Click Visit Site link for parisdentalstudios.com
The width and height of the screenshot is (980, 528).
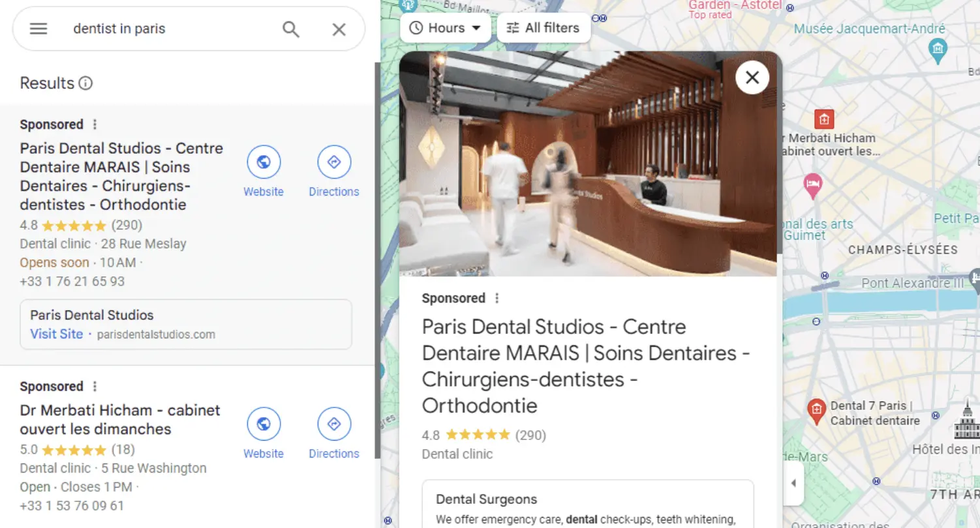click(57, 334)
